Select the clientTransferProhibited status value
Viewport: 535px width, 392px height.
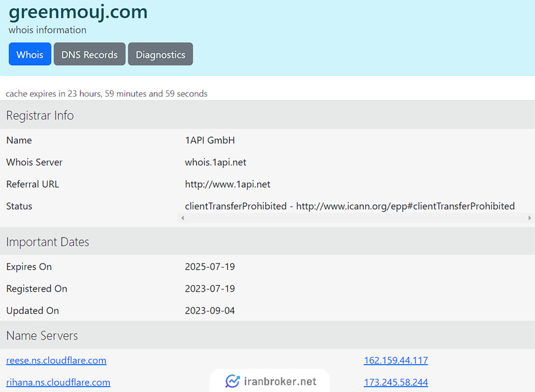click(x=350, y=206)
